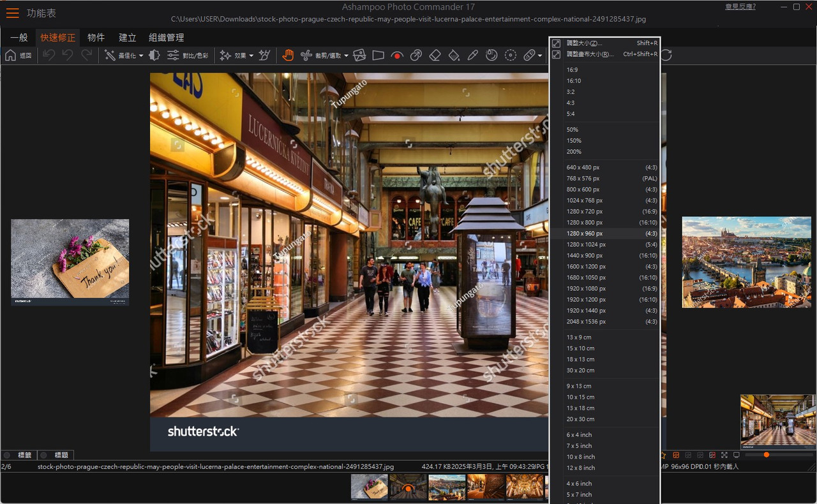
Task: Select 12 x 8 inch size
Action: pos(604,468)
